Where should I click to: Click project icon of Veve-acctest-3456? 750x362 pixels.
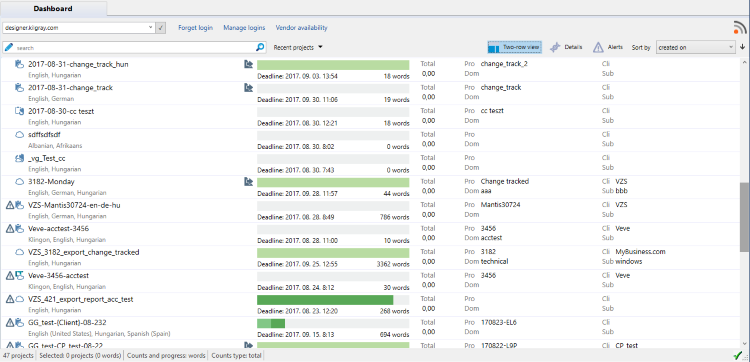pyautogui.click(x=19, y=228)
